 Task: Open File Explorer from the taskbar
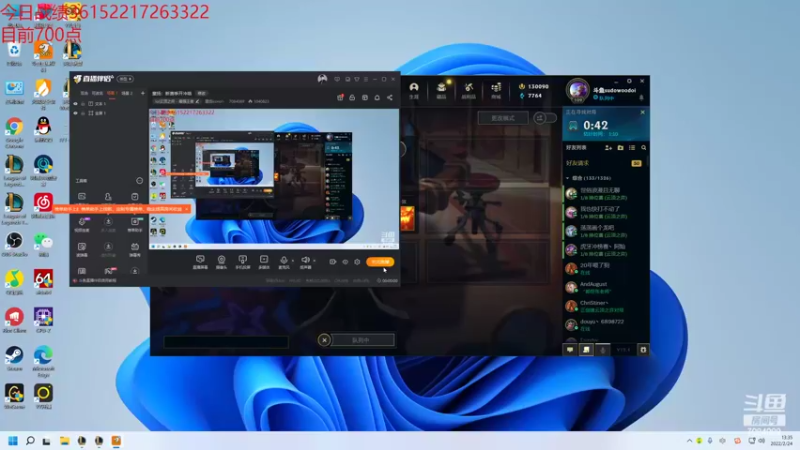(x=64, y=441)
